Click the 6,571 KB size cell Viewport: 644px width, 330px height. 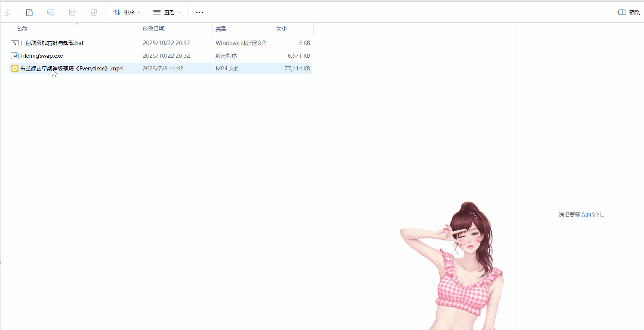[x=299, y=56]
